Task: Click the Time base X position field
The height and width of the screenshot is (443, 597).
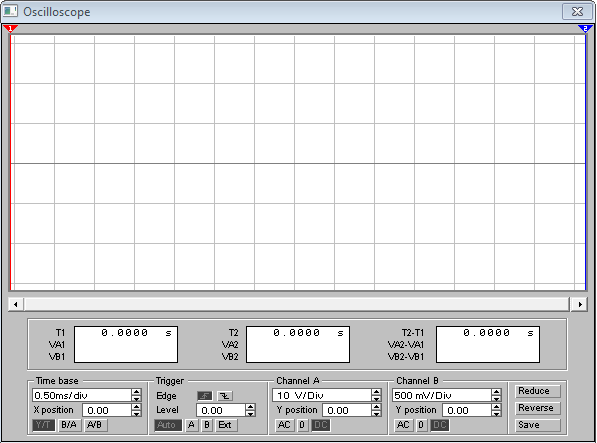Action: (x=107, y=410)
